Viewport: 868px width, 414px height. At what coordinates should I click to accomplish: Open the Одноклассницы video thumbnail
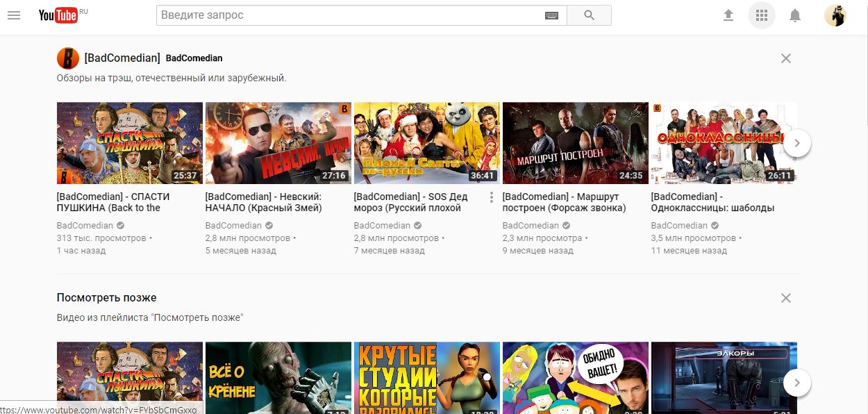(724, 143)
